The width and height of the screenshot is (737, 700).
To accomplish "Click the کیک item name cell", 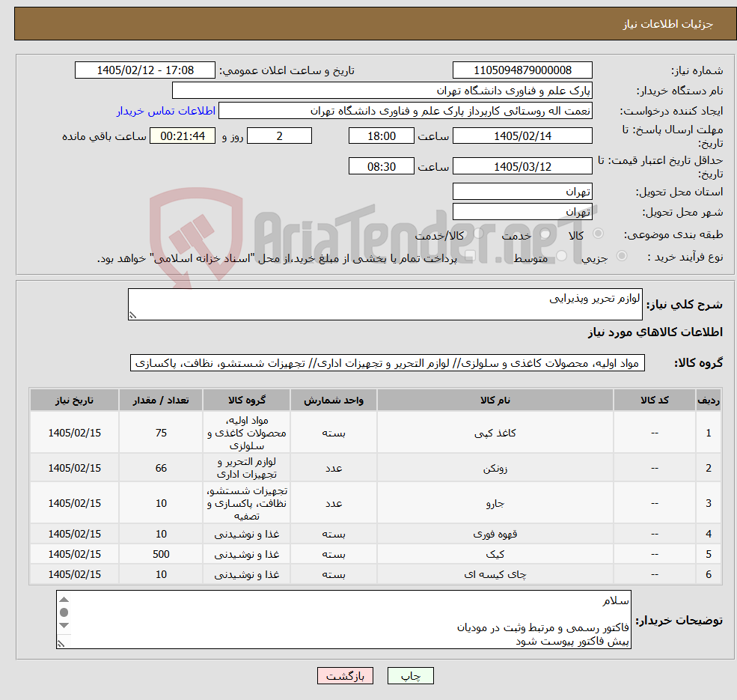I will 495,554.
